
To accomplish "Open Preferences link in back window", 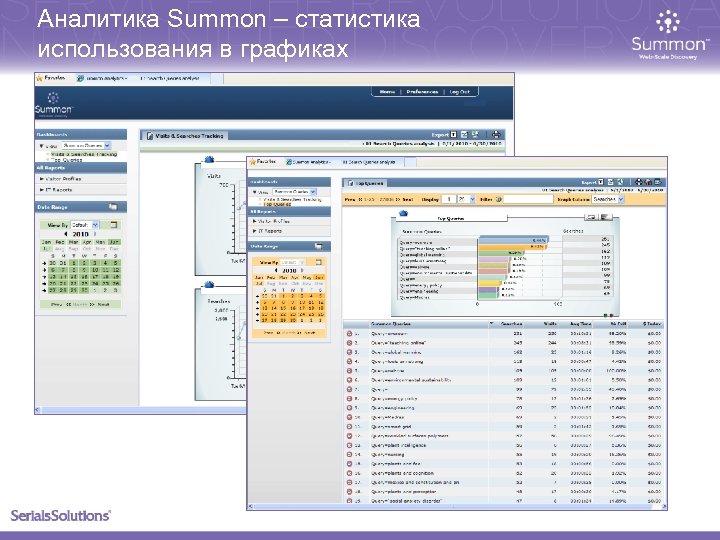I will click(422, 92).
